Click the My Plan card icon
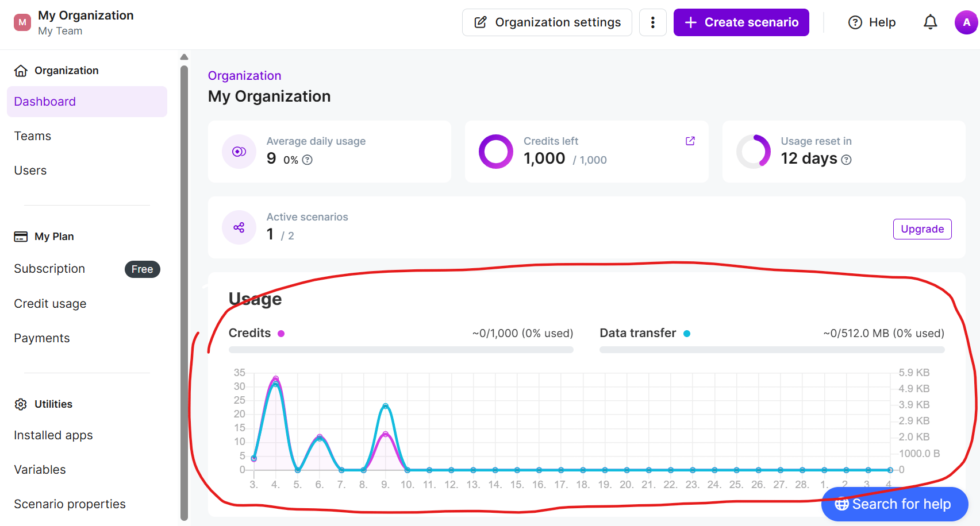Viewport: 980px width, 526px height. pos(21,237)
